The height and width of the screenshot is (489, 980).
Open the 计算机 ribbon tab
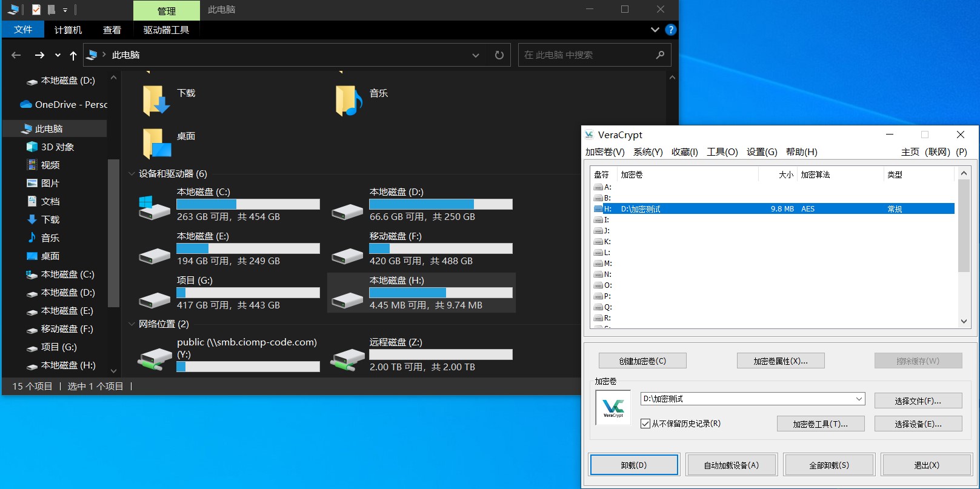68,30
